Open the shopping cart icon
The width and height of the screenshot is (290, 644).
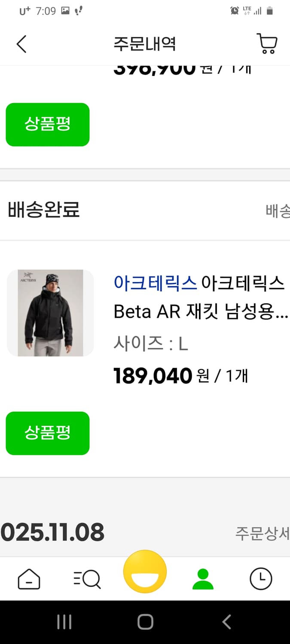click(267, 43)
